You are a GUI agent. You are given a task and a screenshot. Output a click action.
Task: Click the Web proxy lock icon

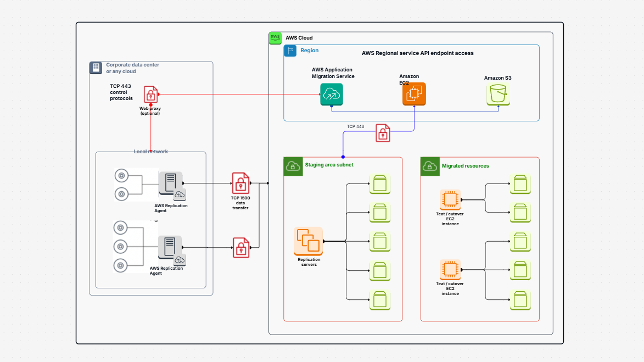click(x=151, y=94)
